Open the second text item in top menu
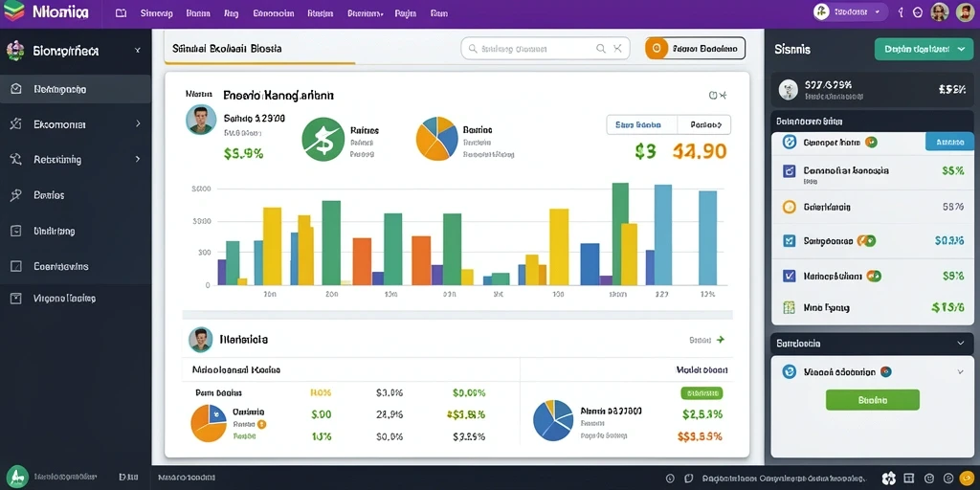The height and width of the screenshot is (490, 980). point(198,12)
